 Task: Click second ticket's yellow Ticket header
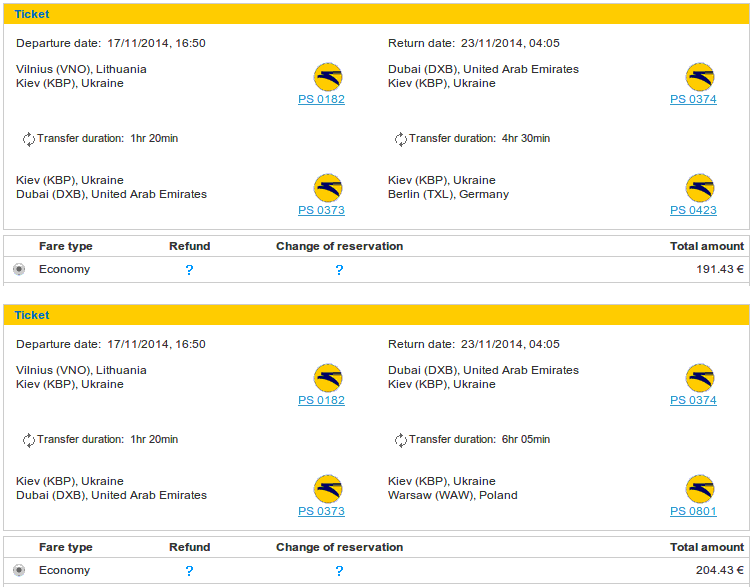pyautogui.click(x=376, y=315)
